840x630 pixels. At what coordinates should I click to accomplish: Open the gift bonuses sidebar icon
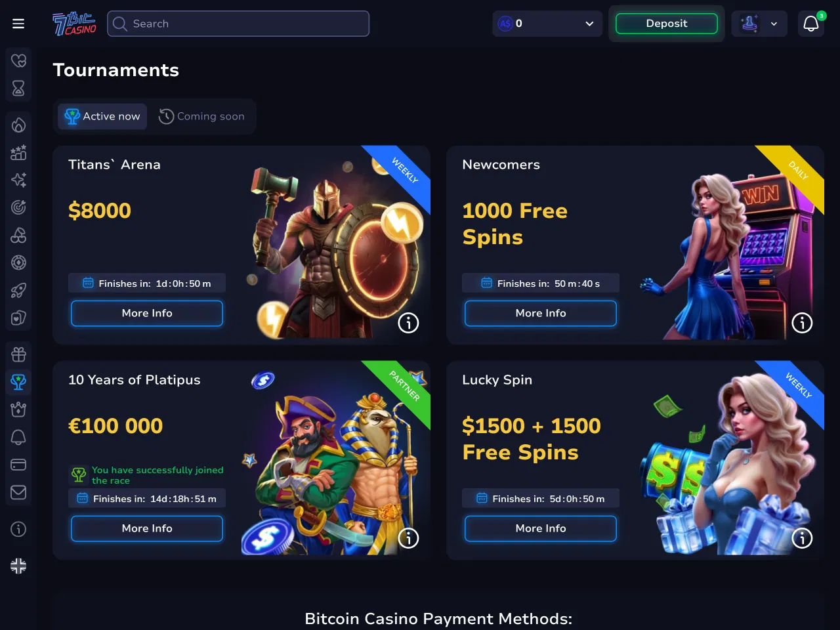click(18, 354)
